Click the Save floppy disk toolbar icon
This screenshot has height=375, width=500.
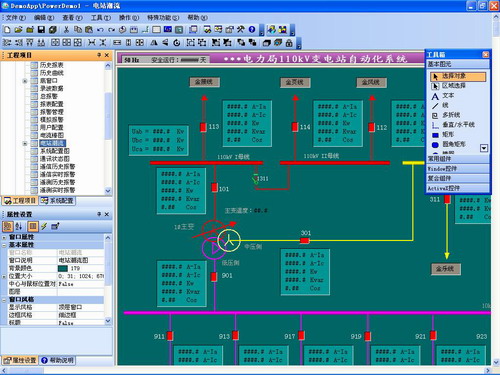tap(41, 30)
